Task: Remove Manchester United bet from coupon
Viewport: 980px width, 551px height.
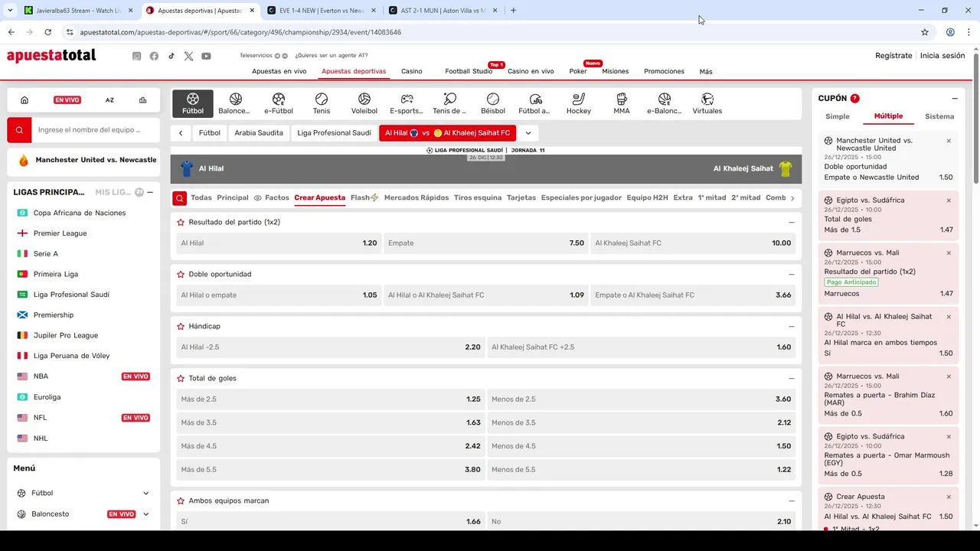Action: click(x=949, y=141)
